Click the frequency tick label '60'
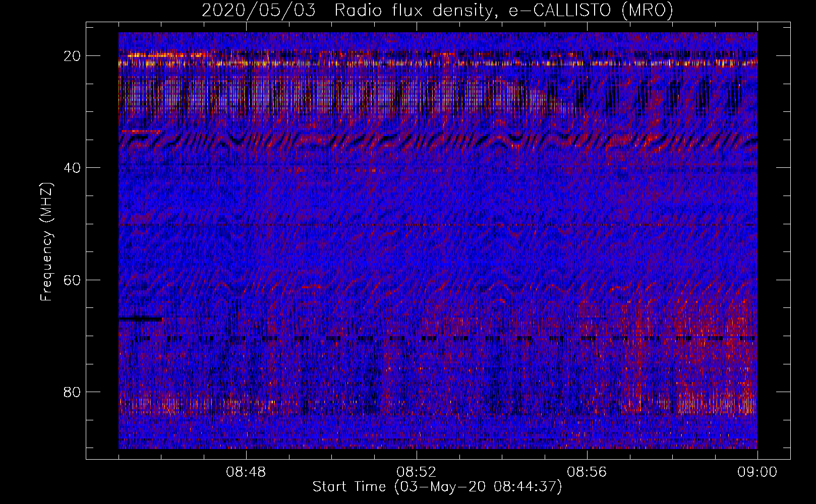The width and height of the screenshot is (816, 504). pyautogui.click(x=73, y=280)
